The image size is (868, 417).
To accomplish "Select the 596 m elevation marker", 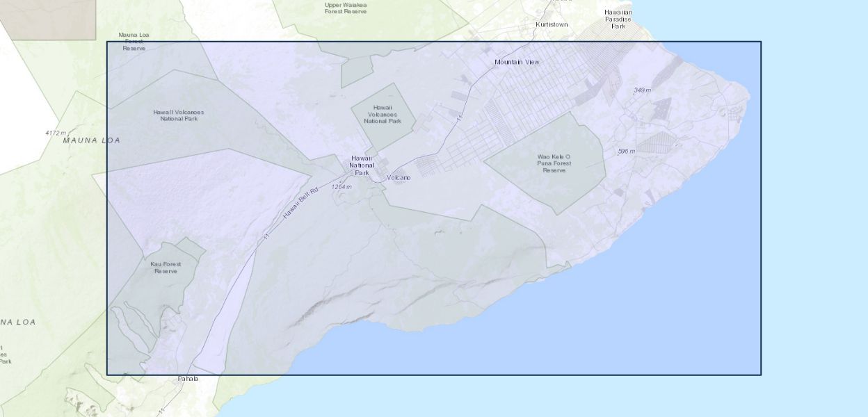I will 626,151.
